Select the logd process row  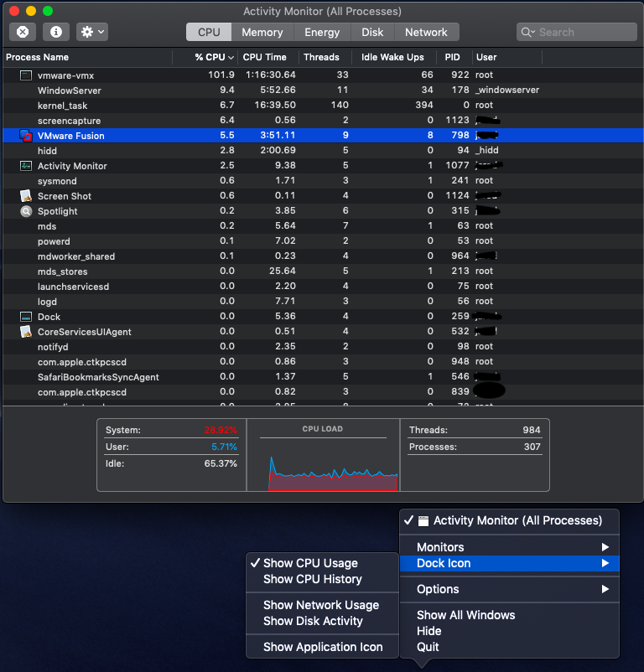pos(324,302)
